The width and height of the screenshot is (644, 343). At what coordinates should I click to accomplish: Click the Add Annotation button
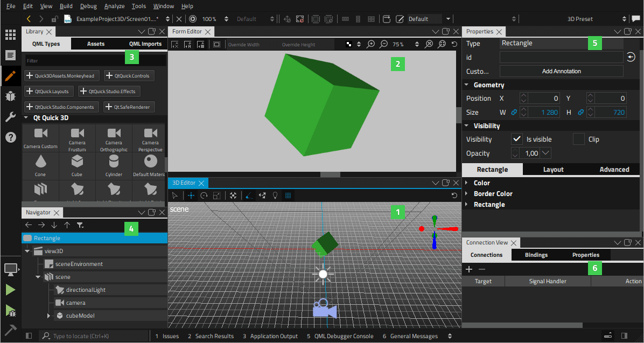(x=561, y=71)
